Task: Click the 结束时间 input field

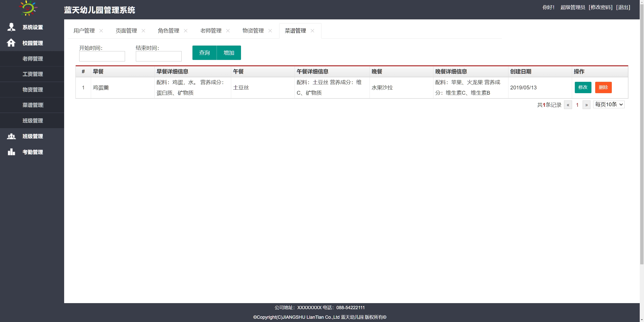Action: click(158, 56)
